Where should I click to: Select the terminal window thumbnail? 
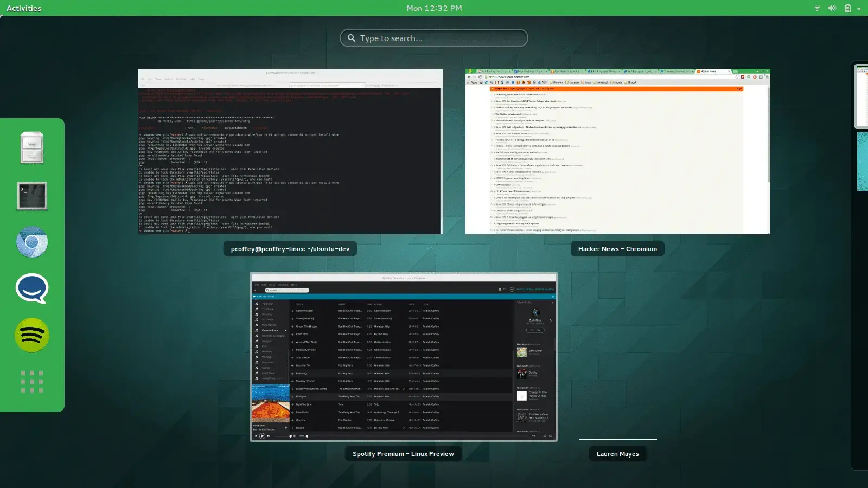click(x=290, y=152)
